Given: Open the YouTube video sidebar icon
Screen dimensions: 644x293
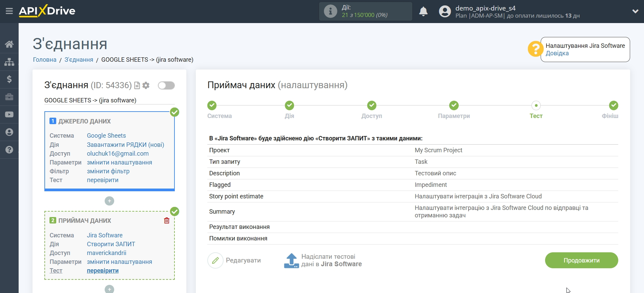Looking at the screenshot, I should pos(9,115).
